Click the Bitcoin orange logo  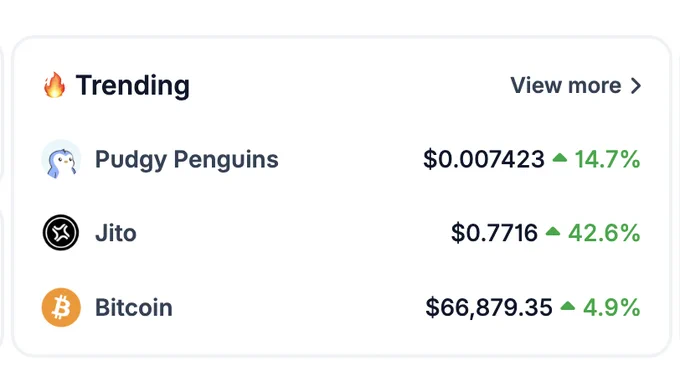coord(61,307)
